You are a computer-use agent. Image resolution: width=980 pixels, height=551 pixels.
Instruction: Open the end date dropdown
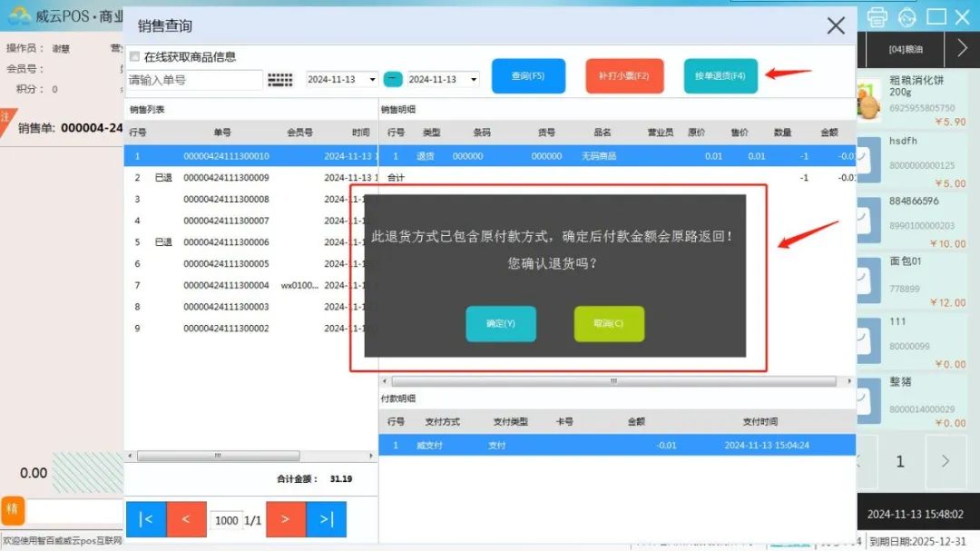click(473, 80)
